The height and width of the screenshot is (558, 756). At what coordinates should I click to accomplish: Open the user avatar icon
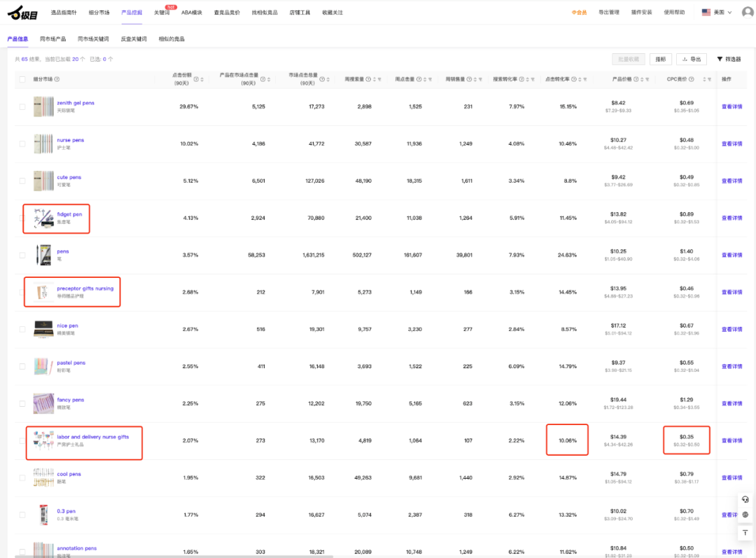pos(748,12)
